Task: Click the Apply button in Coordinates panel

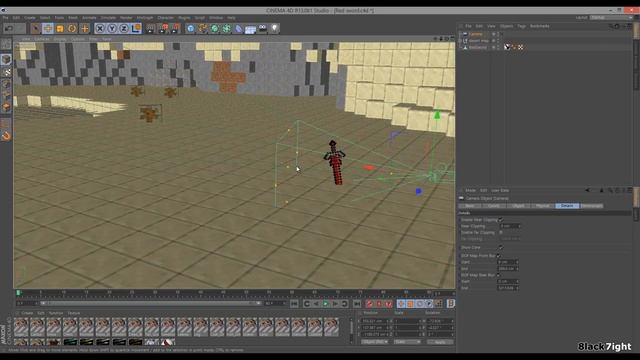Action: [x=440, y=342]
